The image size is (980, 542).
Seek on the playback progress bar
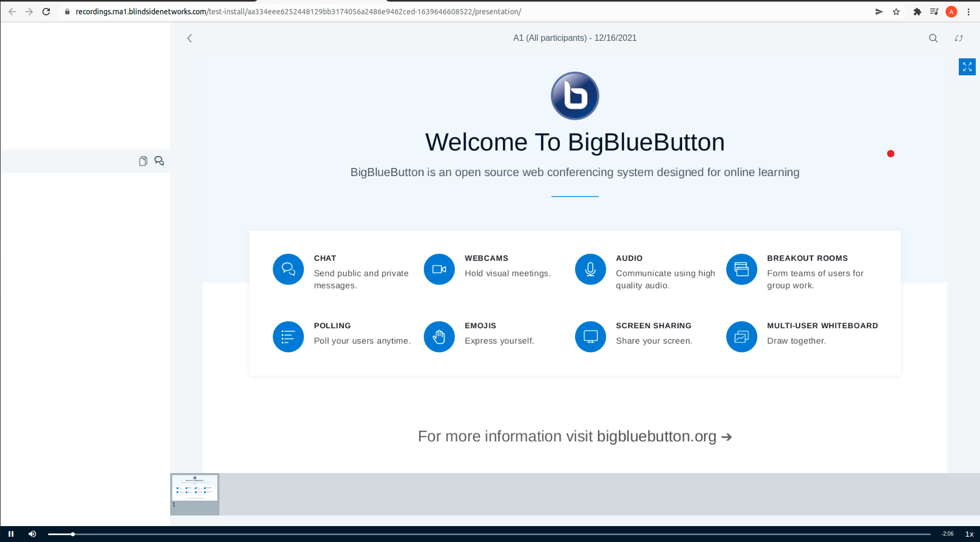coord(489,534)
